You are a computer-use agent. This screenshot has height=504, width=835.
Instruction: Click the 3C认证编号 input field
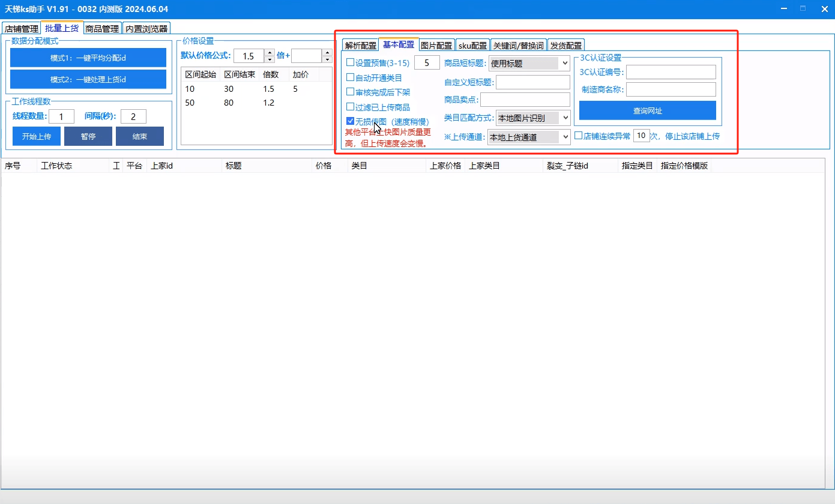(x=671, y=72)
